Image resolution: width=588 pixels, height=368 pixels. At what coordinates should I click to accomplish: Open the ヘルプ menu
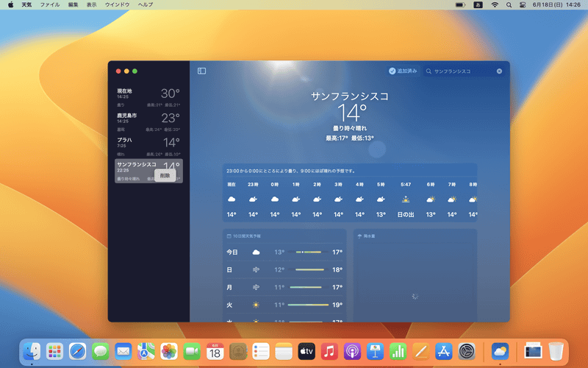pyautogui.click(x=145, y=4)
